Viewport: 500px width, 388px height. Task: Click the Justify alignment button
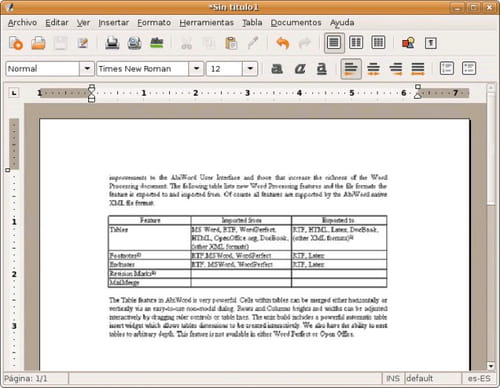pyautogui.click(x=418, y=69)
